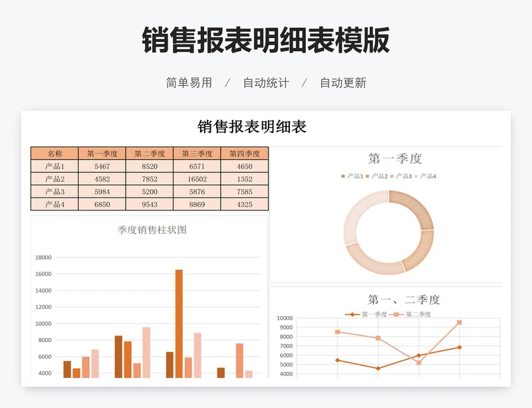This screenshot has width=532, height=408.
Task: Click the tallest bar at 16502
Action: pyautogui.click(x=179, y=323)
